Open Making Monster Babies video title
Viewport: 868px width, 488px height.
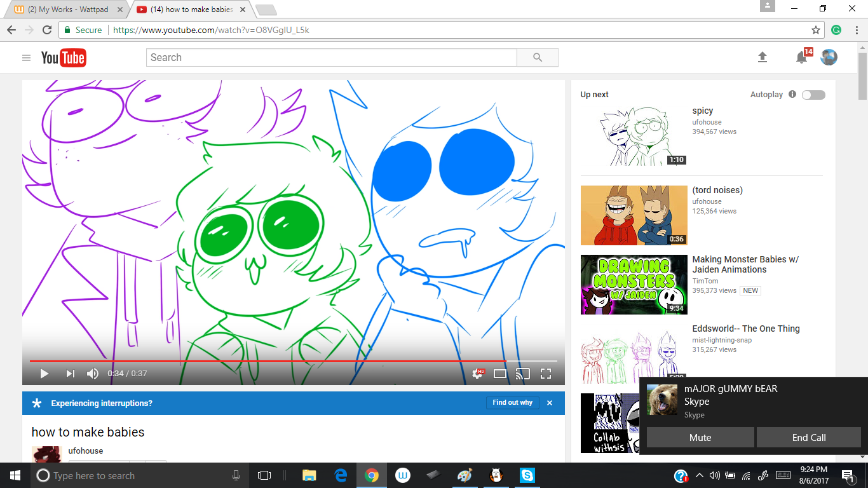[x=745, y=264]
